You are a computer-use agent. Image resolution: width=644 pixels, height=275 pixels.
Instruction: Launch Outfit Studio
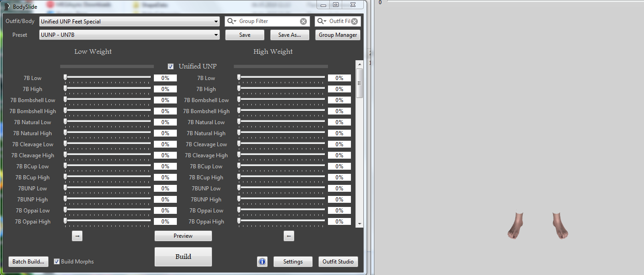click(338, 262)
